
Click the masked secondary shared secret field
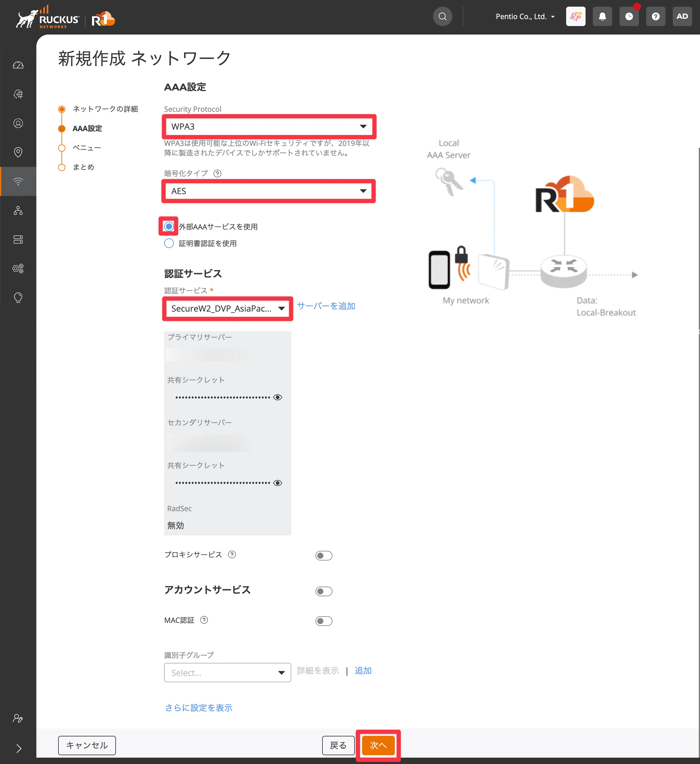pyautogui.click(x=223, y=483)
